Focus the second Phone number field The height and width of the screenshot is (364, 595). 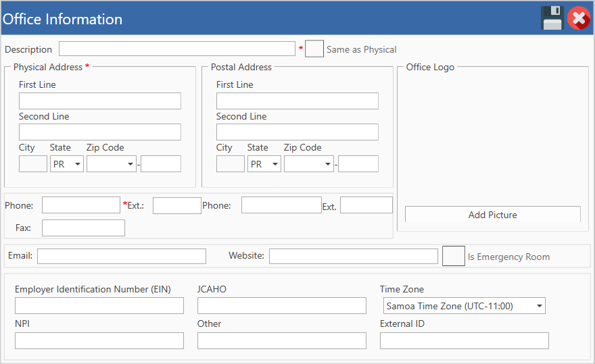point(281,205)
